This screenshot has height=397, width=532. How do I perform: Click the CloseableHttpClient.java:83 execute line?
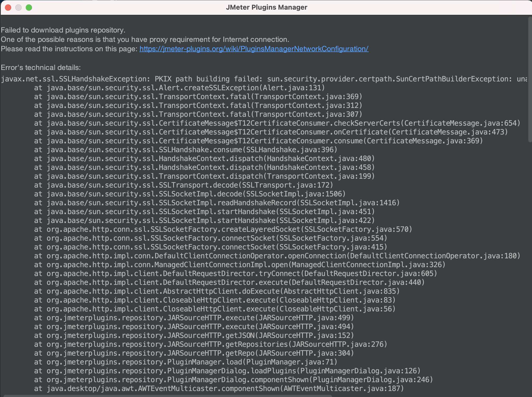215,300
